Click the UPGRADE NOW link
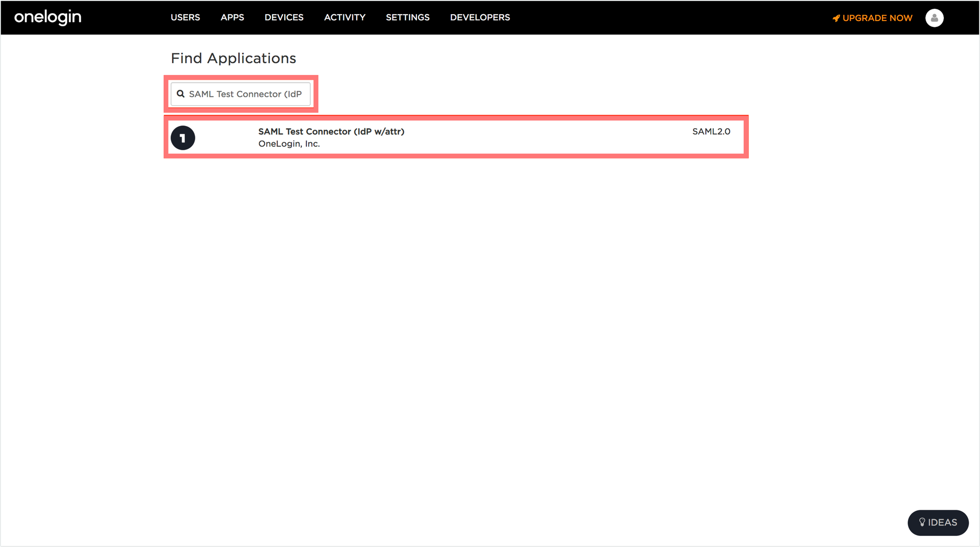This screenshot has width=980, height=547. (x=872, y=18)
